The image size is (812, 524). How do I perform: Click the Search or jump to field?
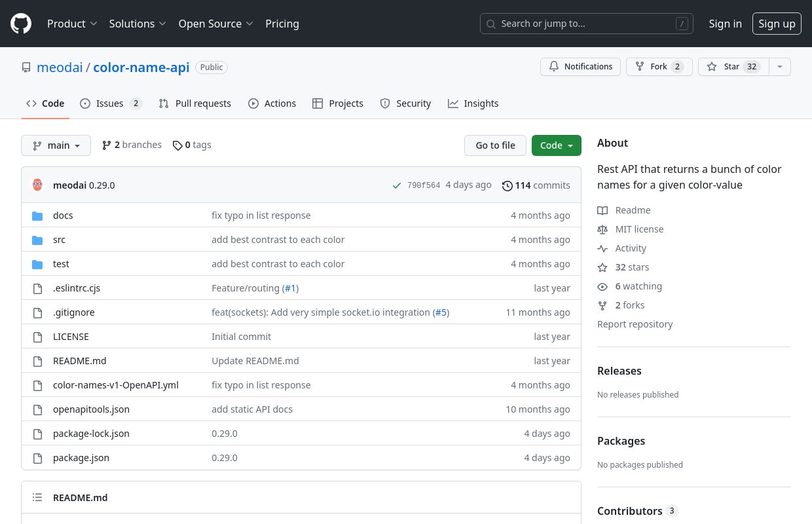587,24
